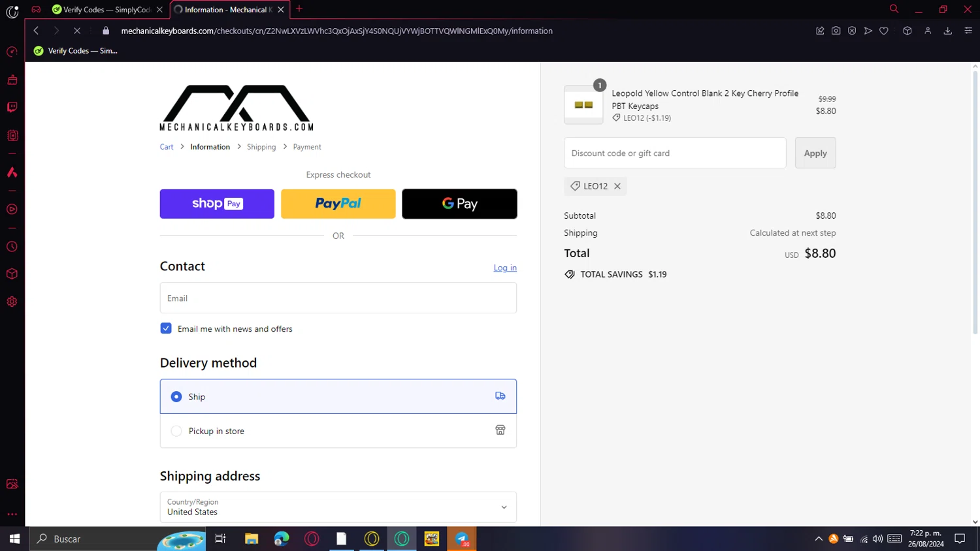Toggle 'Email me with news and offers' checkbox

(166, 328)
